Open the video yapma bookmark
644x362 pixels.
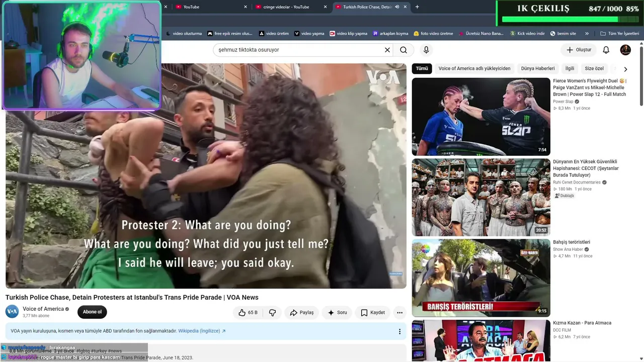point(309,34)
